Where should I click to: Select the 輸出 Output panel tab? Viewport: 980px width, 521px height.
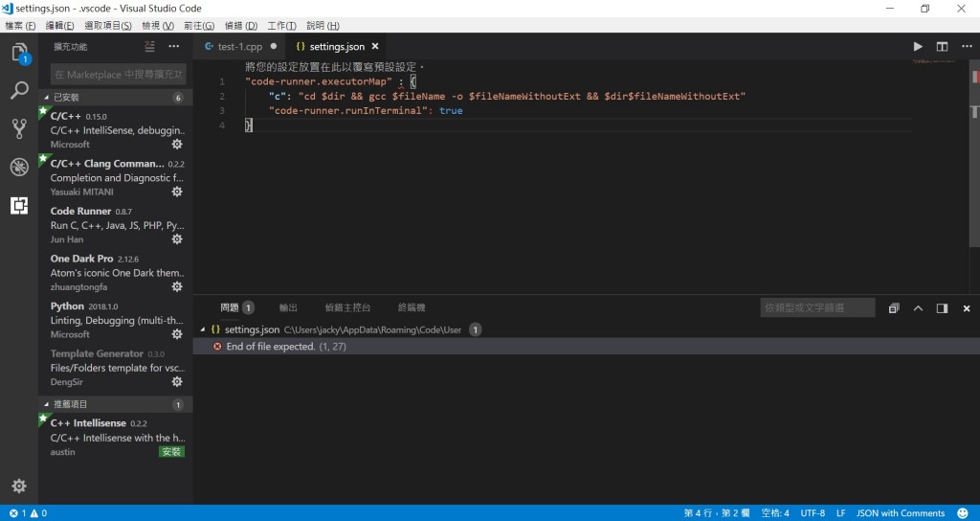pyautogui.click(x=288, y=307)
